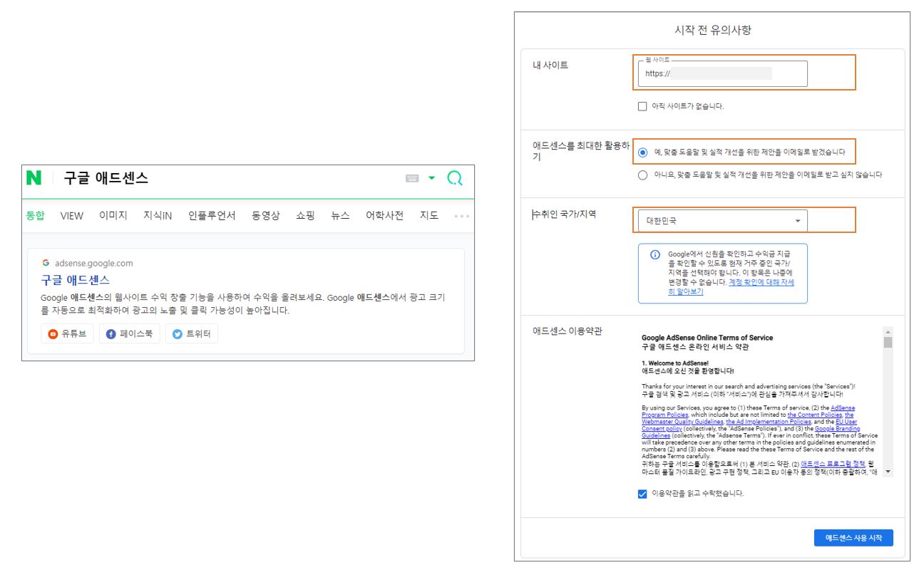Click the terms scrollbar up arrow
Image resolution: width=924 pixels, height=570 pixels.
(x=888, y=331)
